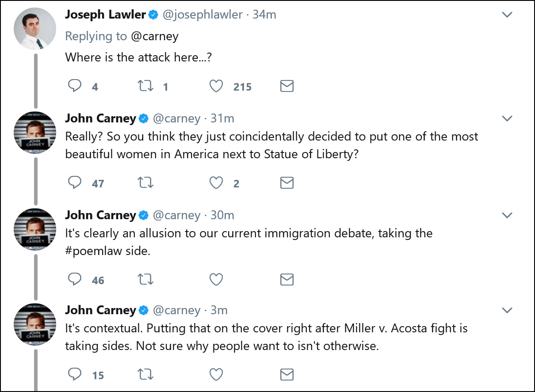The width and height of the screenshot is (535, 392).
Task: Reply to Joseph Lawler's tweet
Action: click(x=75, y=86)
